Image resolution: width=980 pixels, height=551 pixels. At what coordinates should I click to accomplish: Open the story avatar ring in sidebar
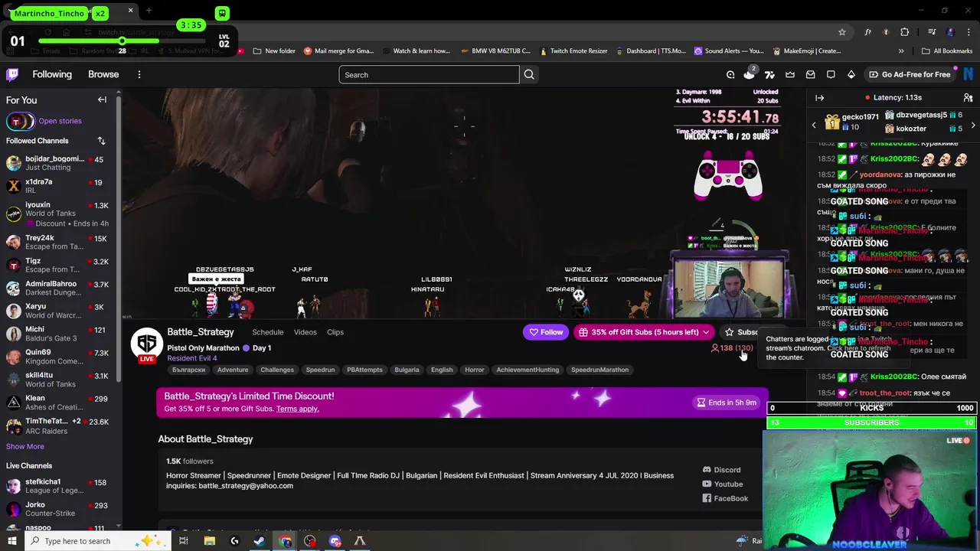pos(21,122)
